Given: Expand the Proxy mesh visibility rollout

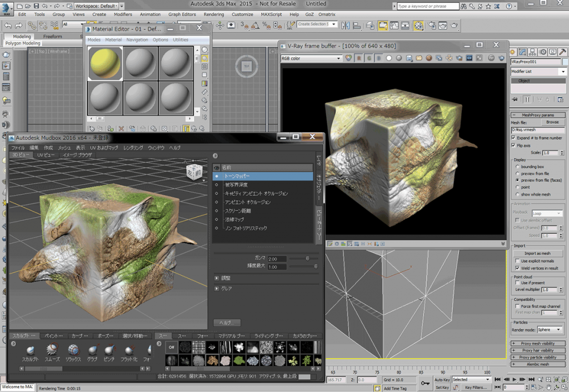Looking at the screenshot, I should tap(537, 344).
